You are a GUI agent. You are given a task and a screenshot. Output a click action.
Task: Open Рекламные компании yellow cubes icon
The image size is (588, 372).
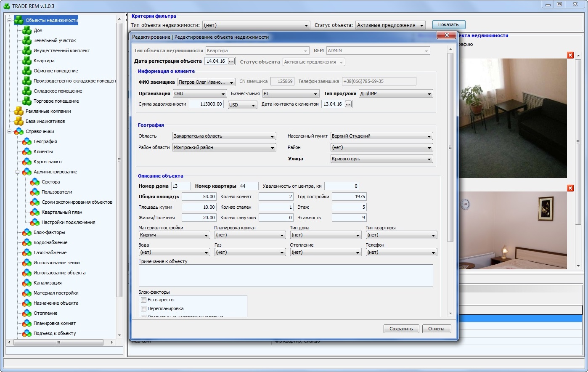(19, 111)
